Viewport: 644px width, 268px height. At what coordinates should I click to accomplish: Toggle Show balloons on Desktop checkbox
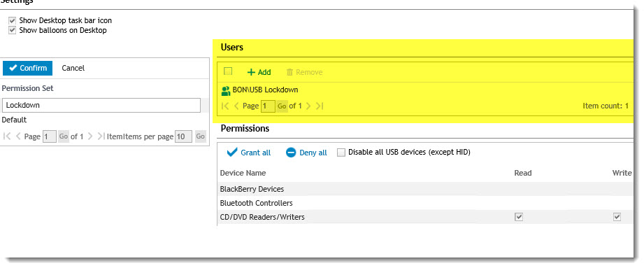(x=13, y=30)
